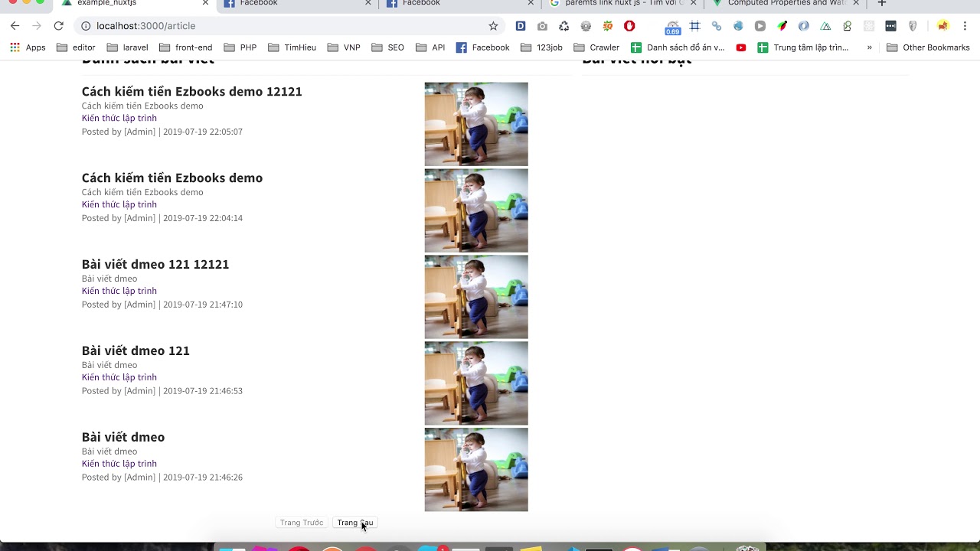Open the YouTube bookmark icon
This screenshot has height=551, width=980.
point(741,47)
